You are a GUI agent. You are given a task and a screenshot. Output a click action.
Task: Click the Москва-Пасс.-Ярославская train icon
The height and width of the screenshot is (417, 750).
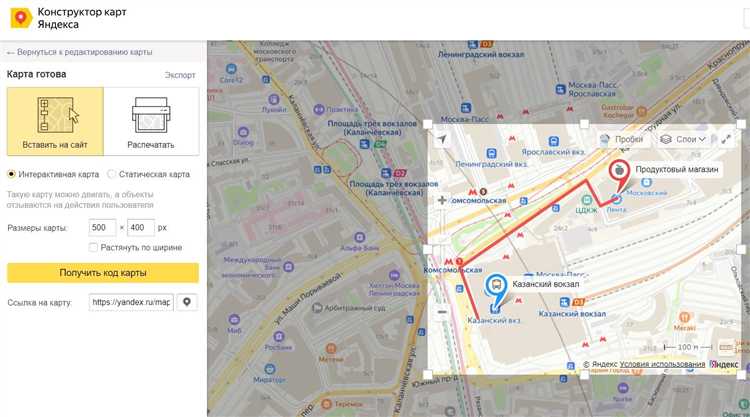pyautogui.click(x=561, y=89)
